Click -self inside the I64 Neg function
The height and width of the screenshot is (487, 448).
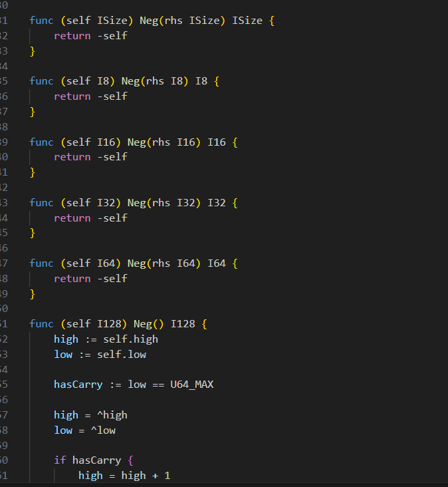coord(112,279)
